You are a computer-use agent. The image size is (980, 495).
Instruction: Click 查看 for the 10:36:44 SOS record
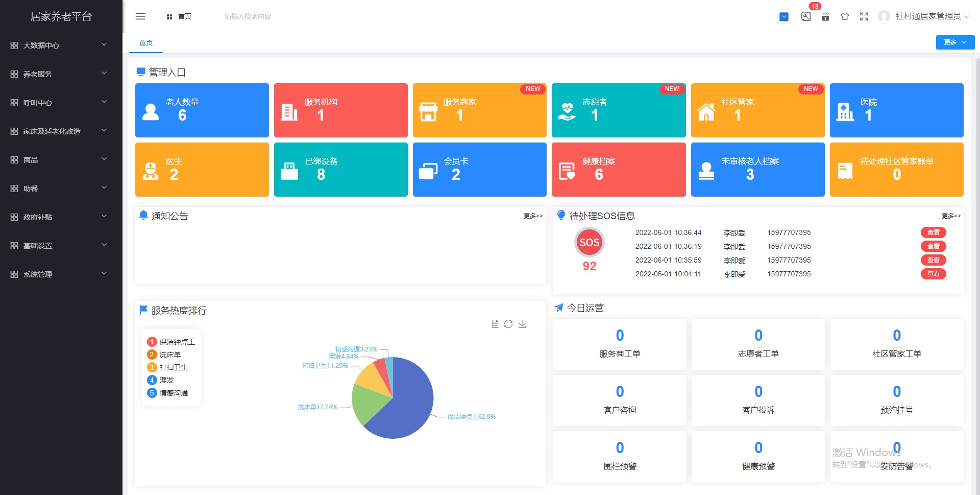click(933, 232)
